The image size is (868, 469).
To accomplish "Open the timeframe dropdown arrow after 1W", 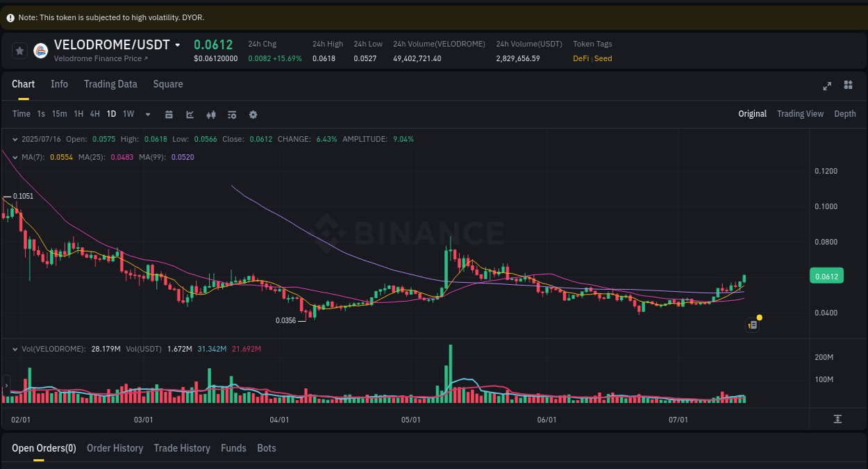I will click(147, 114).
